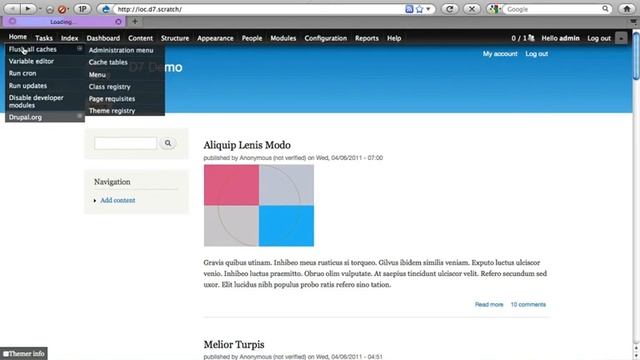
Task: Open the search engine selector icon
Action: (x=494, y=9)
